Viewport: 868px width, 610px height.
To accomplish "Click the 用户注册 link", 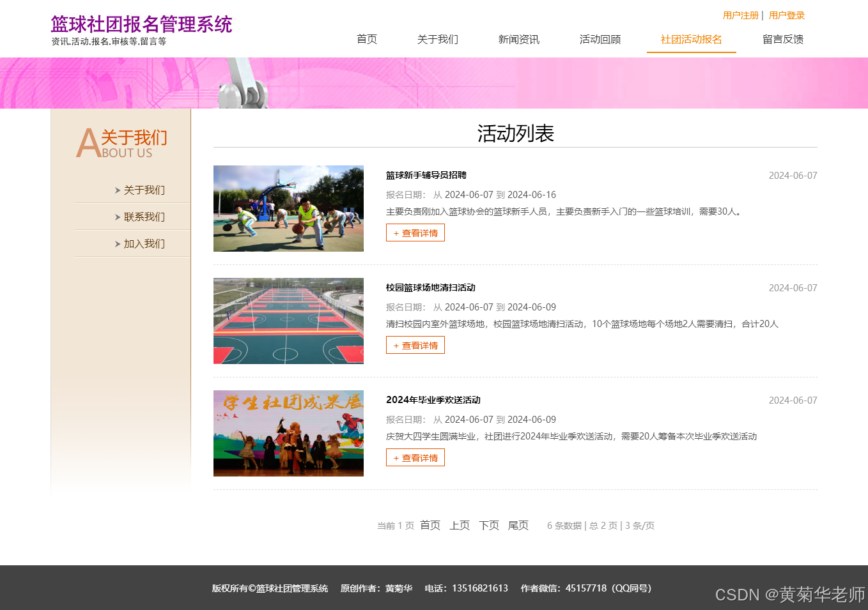I will (x=741, y=15).
